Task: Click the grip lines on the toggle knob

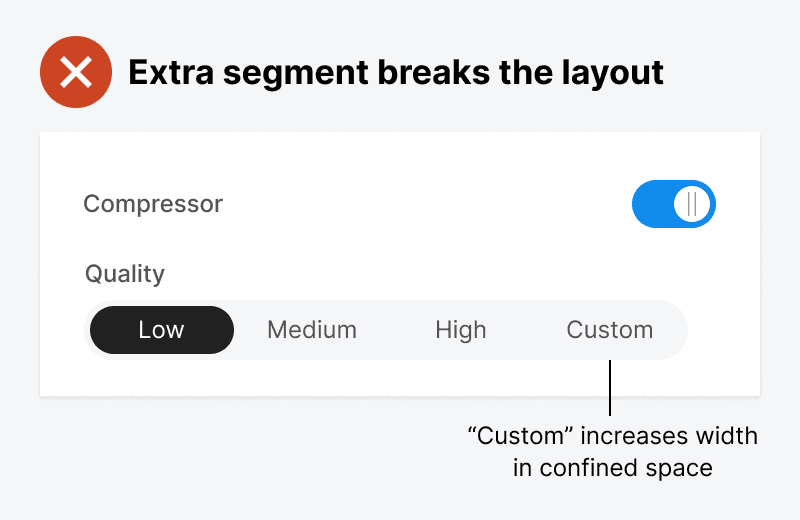Action: pyautogui.click(x=692, y=204)
